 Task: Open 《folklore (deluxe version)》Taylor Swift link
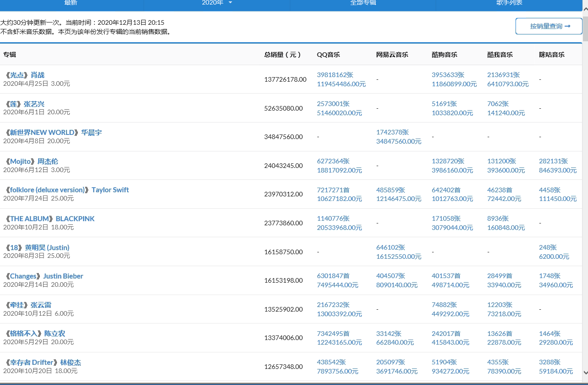[66, 190]
